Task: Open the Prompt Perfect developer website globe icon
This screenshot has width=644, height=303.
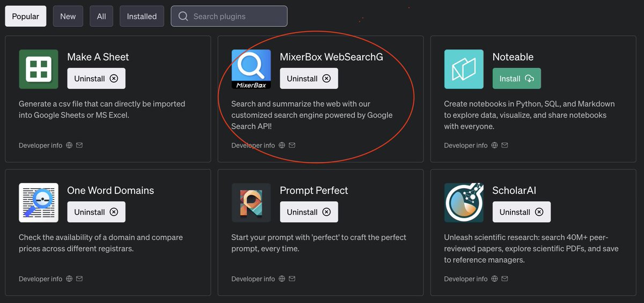Action: click(282, 279)
